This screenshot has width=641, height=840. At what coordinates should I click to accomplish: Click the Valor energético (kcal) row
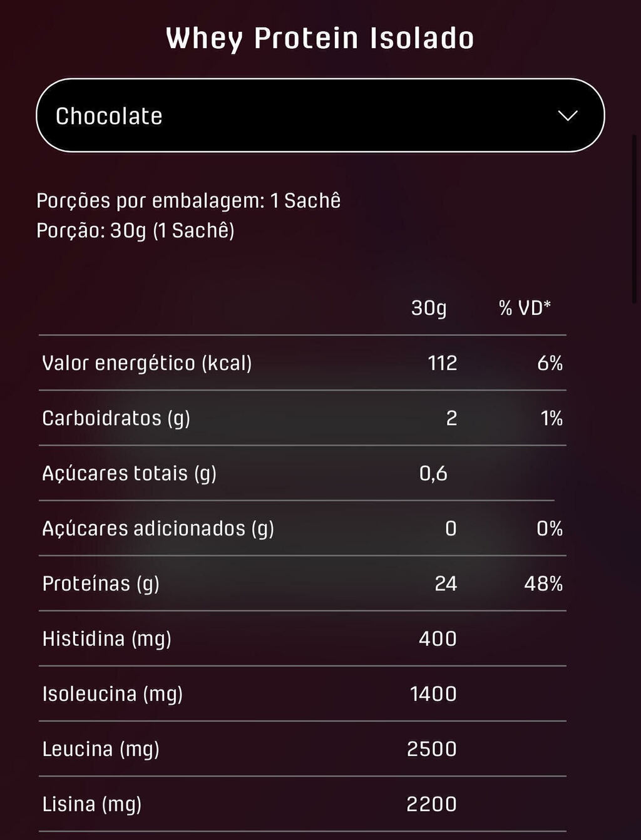coord(302,363)
